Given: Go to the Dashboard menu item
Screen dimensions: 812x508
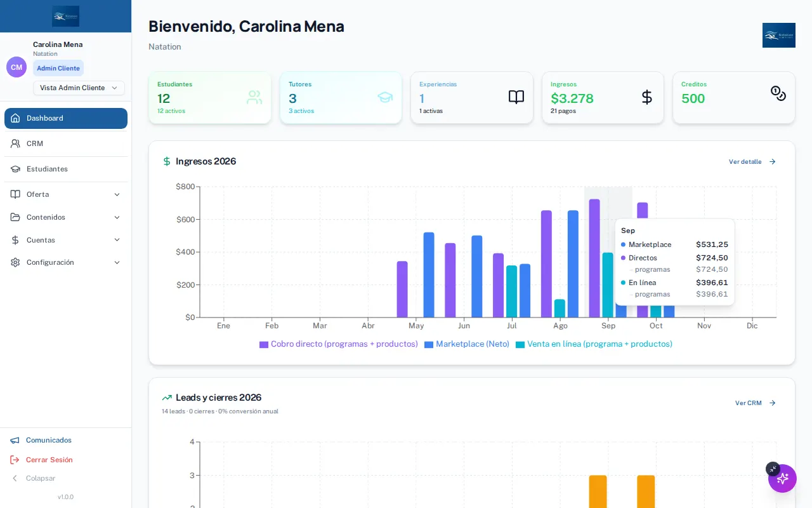Looking at the screenshot, I should click(66, 118).
